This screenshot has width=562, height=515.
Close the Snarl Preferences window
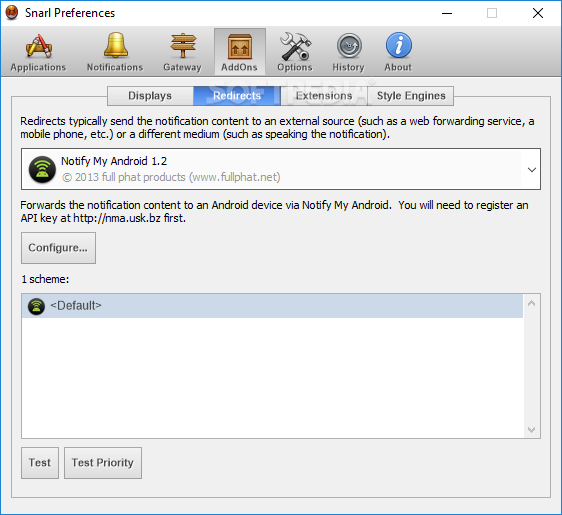538,13
